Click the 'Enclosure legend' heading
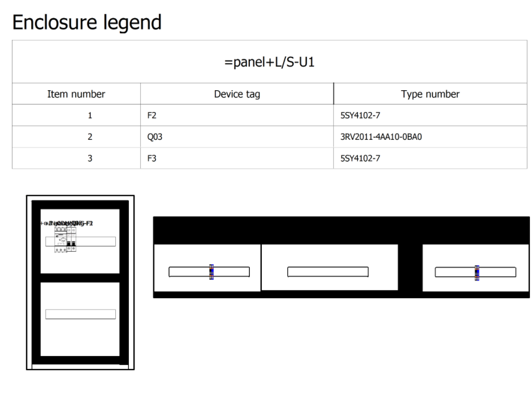The image size is (532, 393). pos(87,22)
